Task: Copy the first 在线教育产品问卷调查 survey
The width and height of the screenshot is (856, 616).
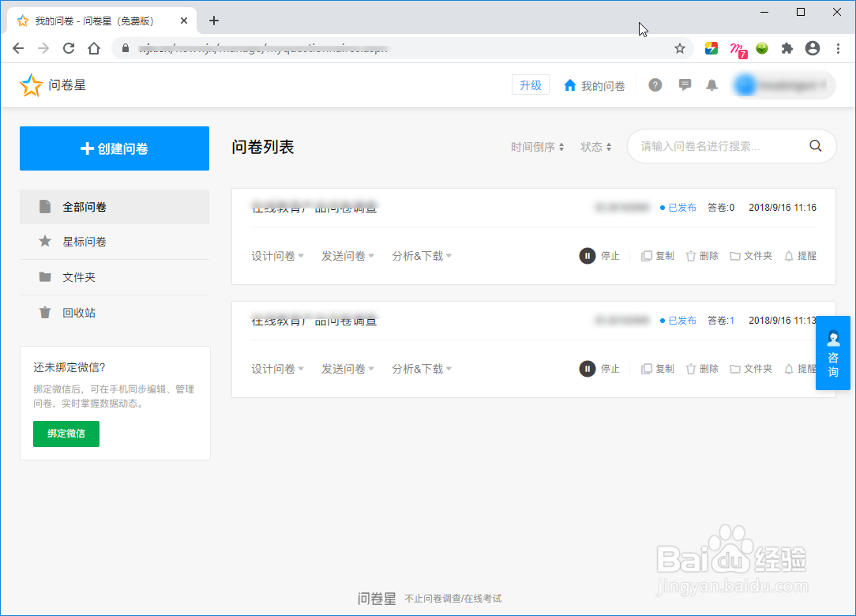Action: 657,255
